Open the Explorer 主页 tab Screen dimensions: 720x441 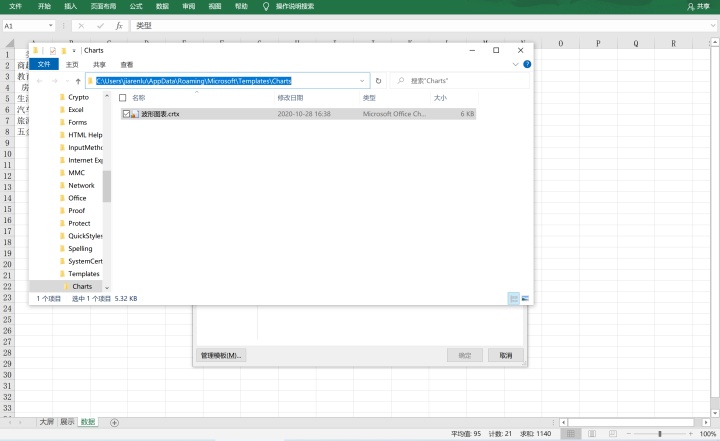tap(72, 65)
